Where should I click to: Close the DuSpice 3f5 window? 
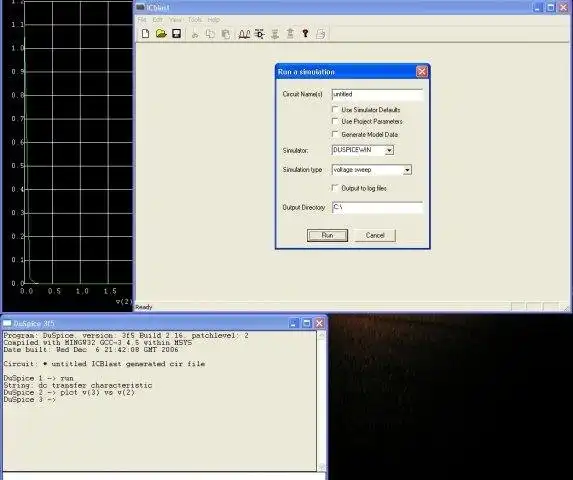click(x=319, y=323)
